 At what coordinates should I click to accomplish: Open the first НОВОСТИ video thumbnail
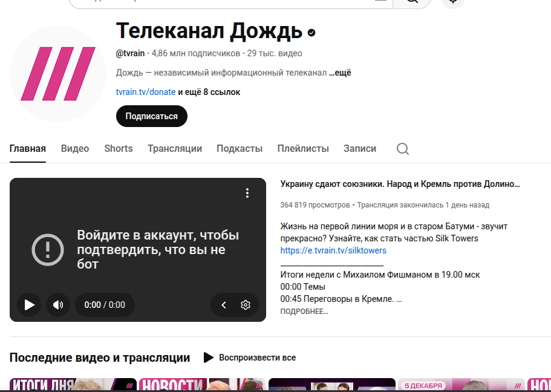pos(203,385)
